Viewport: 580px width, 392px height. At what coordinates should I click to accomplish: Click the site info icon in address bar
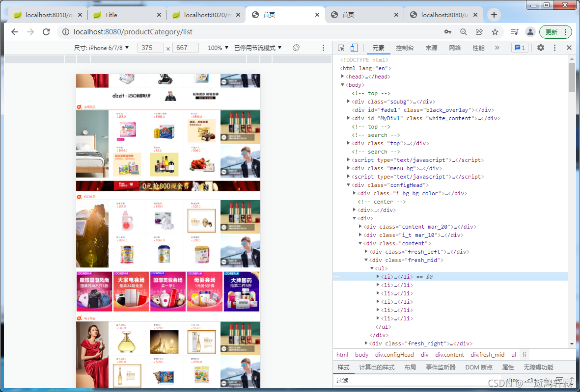66,32
